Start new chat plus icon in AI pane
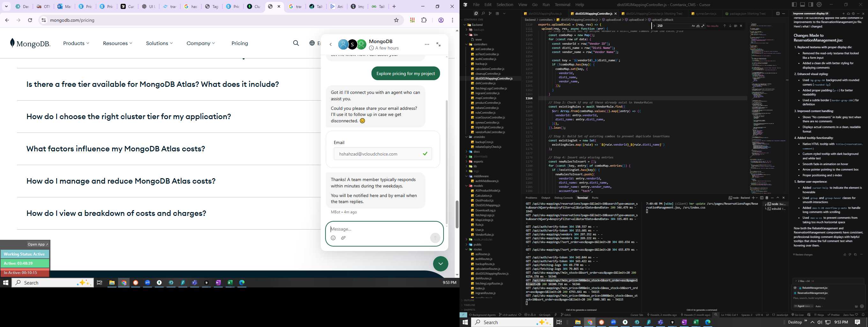Screen dimensions: 868x327 tap(843, 14)
